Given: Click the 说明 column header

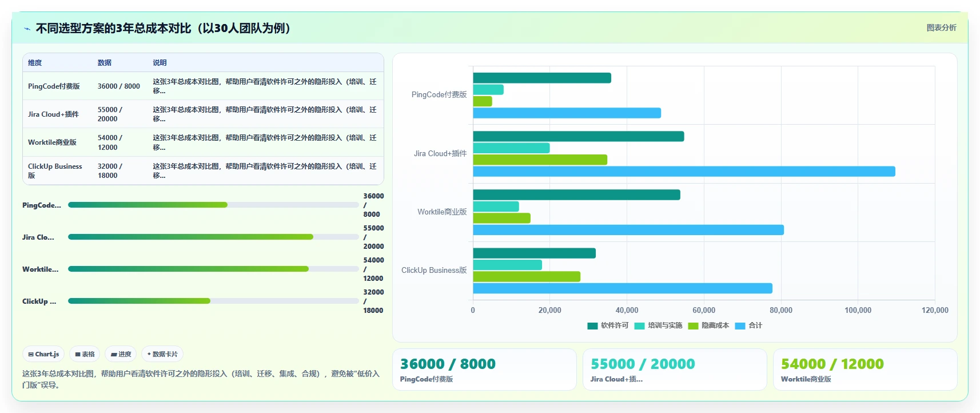Looking at the screenshot, I should (x=160, y=63).
